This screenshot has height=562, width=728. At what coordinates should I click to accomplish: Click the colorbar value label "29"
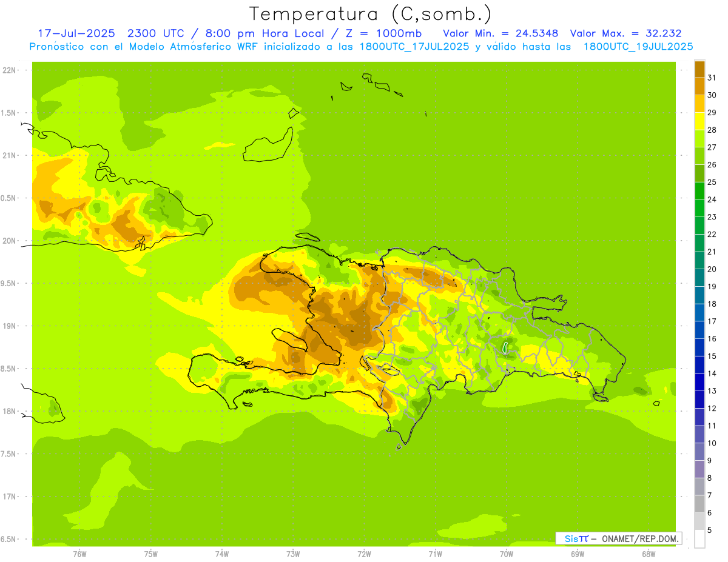point(712,113)
